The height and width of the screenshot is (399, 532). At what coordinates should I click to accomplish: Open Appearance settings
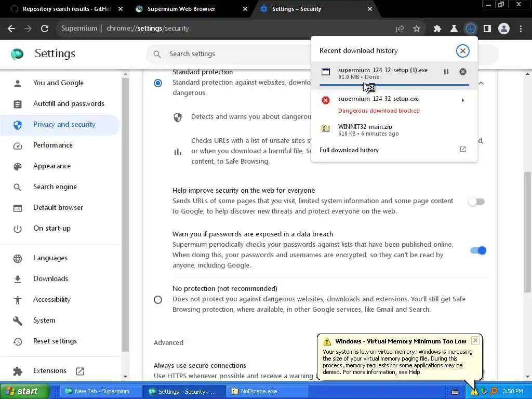52,166
